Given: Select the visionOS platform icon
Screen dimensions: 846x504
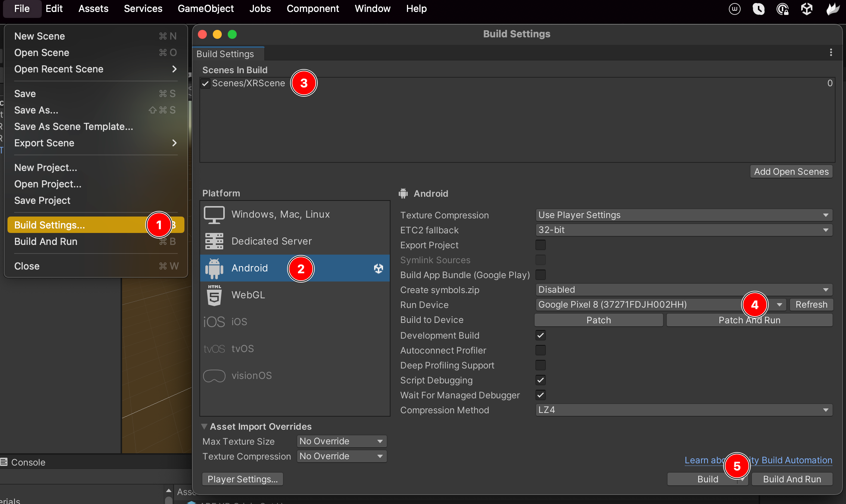Looking at the screenshot, I should (214, 376).
